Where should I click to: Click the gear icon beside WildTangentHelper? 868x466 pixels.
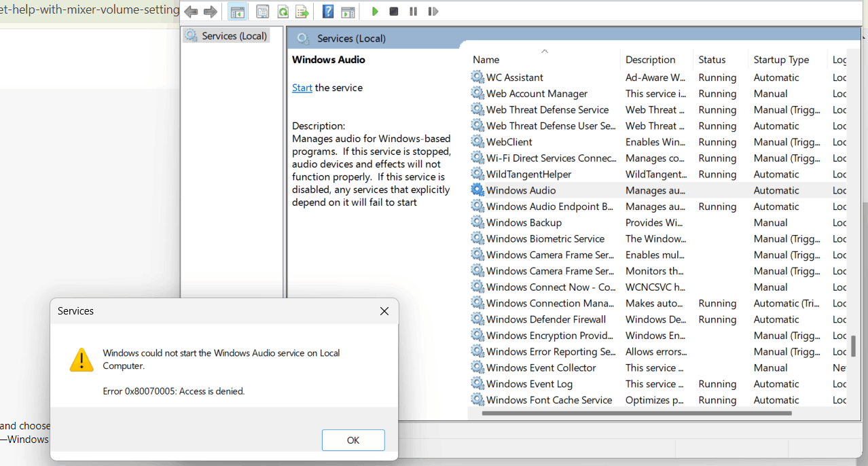[477, 174]
